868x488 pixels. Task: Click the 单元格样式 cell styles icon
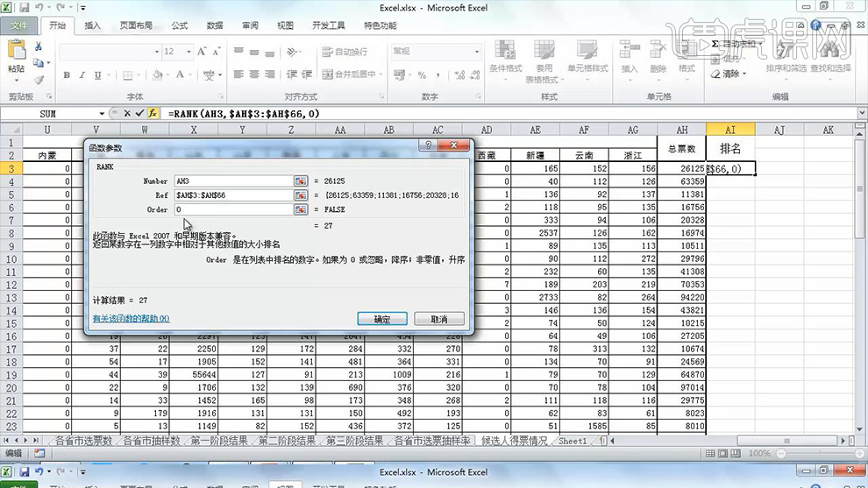(x=587, y=51)
